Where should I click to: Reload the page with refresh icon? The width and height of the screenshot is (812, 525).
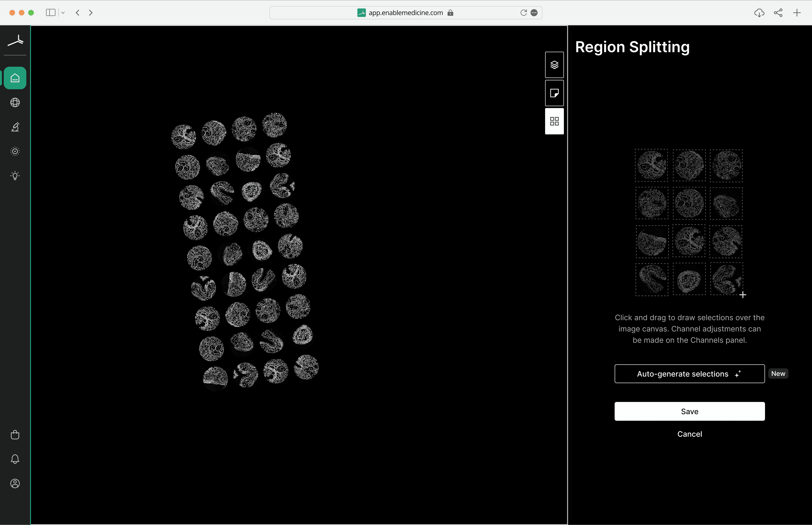click(x=523, y=13)
